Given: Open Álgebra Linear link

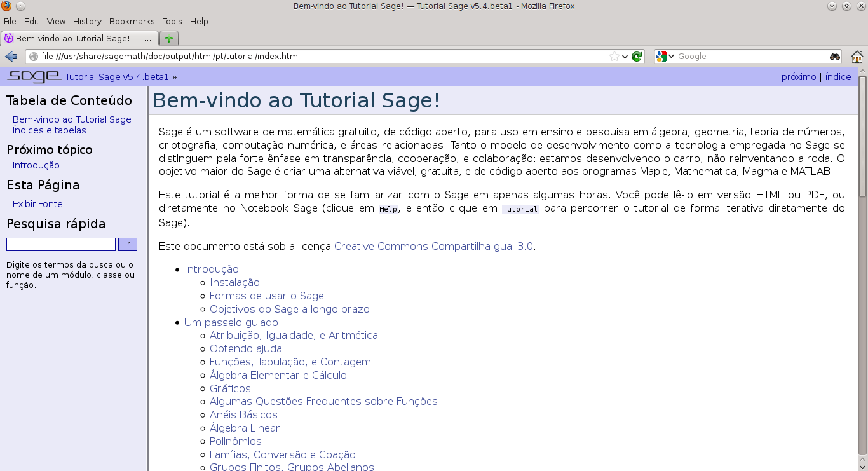Looking at the screenshot, I should (x=245, y=428).
